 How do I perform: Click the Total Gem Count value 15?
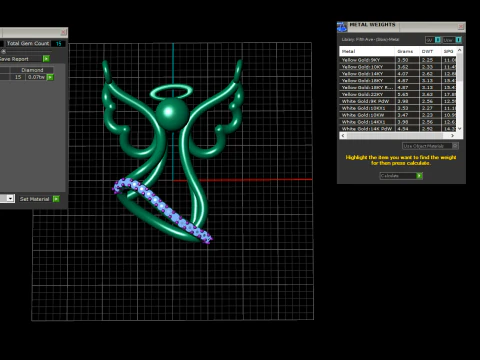tap(59, 44)
